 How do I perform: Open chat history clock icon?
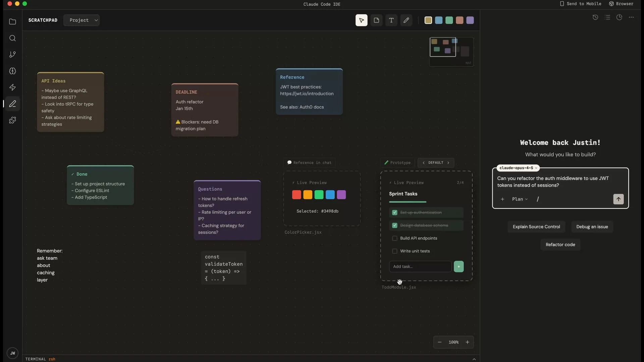pos(595,17)
